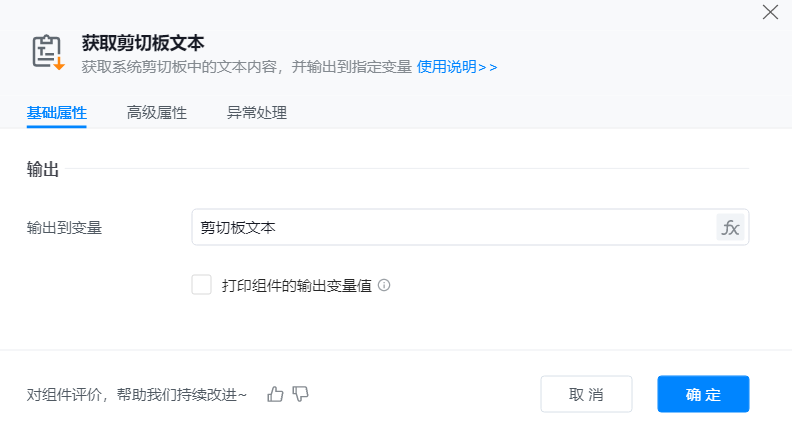Give a thumbs down rating

pyautogui.click(x=300, y=394)
